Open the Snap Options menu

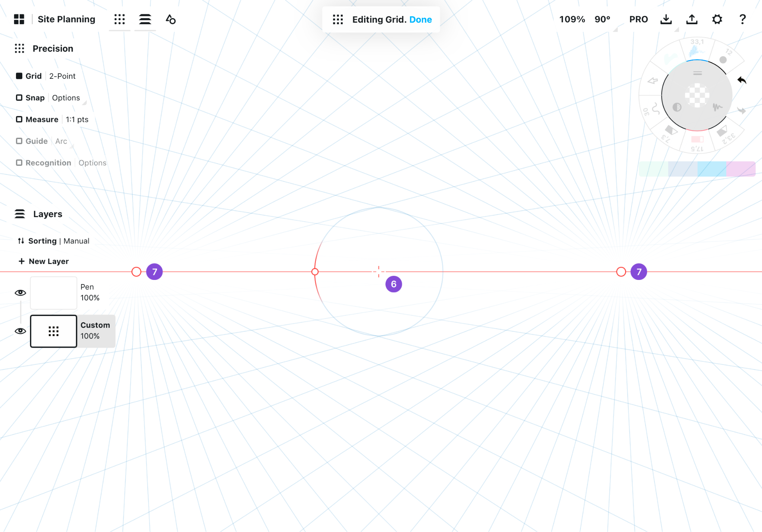[x=66, y=98]
